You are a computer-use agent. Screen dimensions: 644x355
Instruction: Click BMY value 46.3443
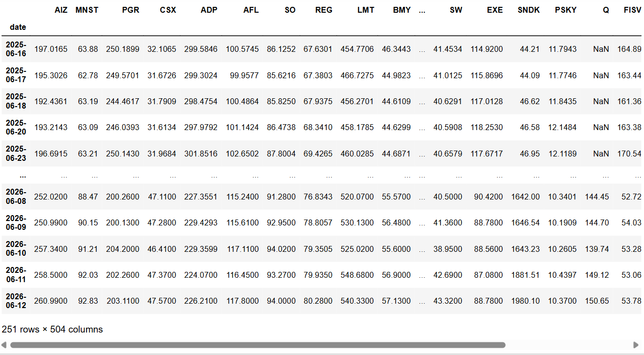397,49
